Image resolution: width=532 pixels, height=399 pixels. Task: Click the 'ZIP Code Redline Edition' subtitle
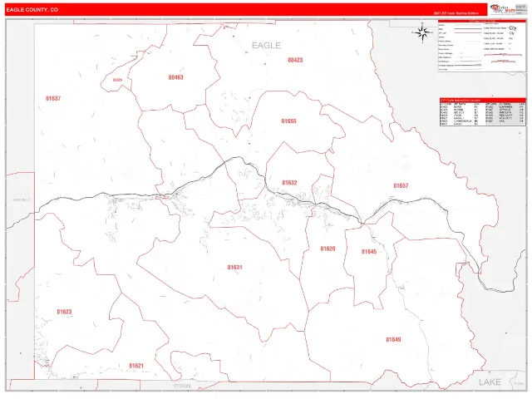pos(456,13)
